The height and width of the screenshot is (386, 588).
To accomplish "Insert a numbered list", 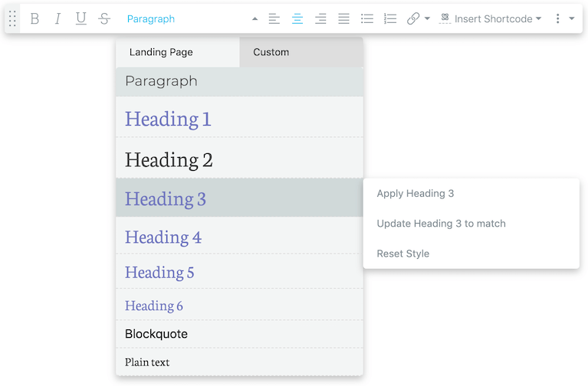I will point(390,18).
